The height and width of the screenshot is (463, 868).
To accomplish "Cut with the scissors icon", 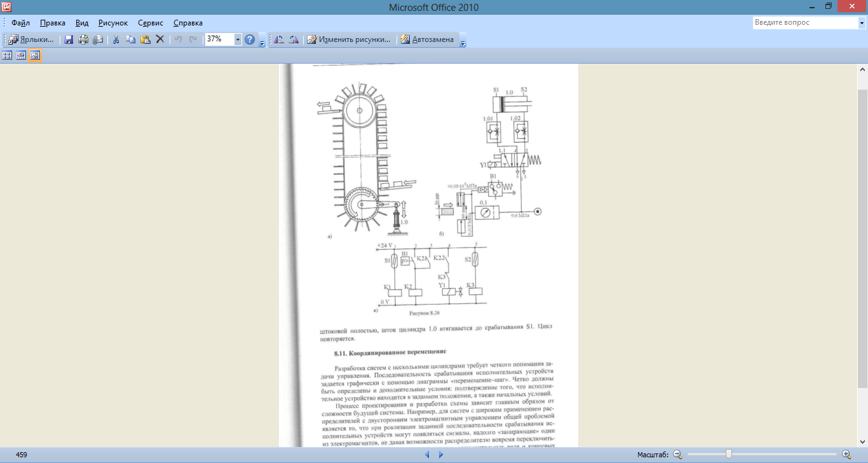I will click(x=116, y=39).
